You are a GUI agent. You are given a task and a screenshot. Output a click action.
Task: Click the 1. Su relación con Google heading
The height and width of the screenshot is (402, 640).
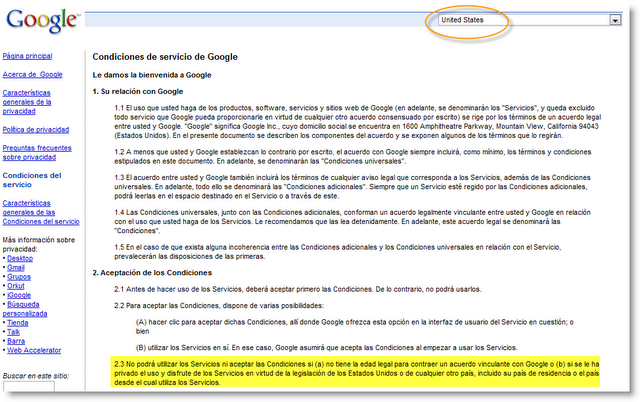coord(138,91)
